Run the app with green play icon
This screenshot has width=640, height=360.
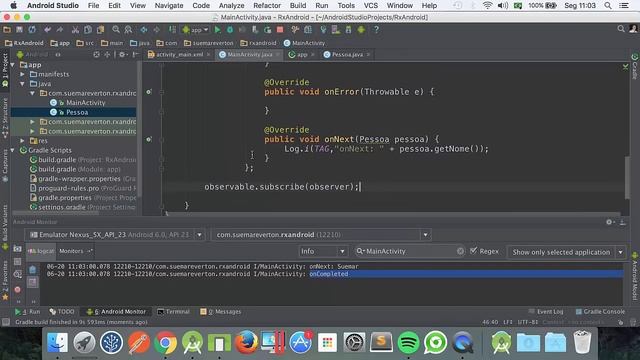[x=218, y=29]
